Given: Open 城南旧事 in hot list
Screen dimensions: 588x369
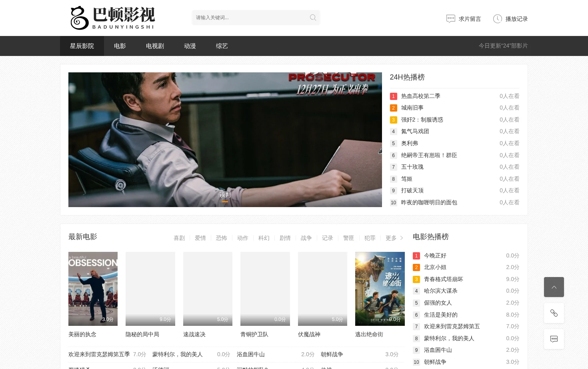Looking at the screenshot, I should click(x=412, y=108).
